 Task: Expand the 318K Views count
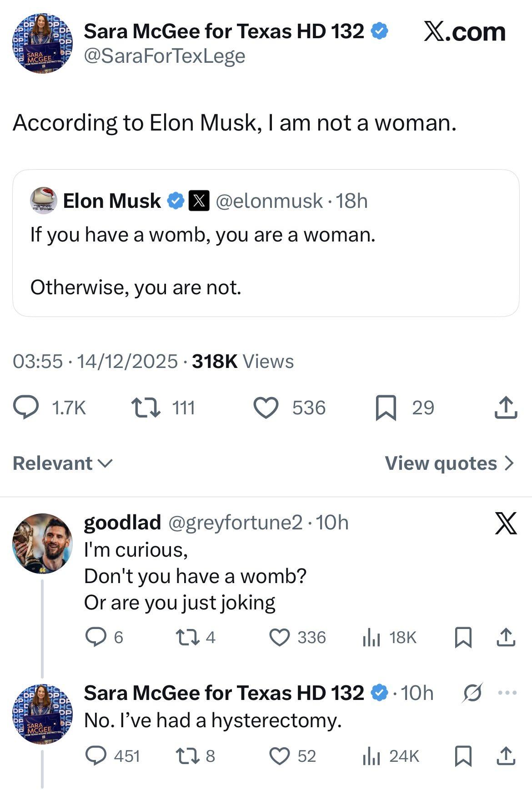coord(243,362)
